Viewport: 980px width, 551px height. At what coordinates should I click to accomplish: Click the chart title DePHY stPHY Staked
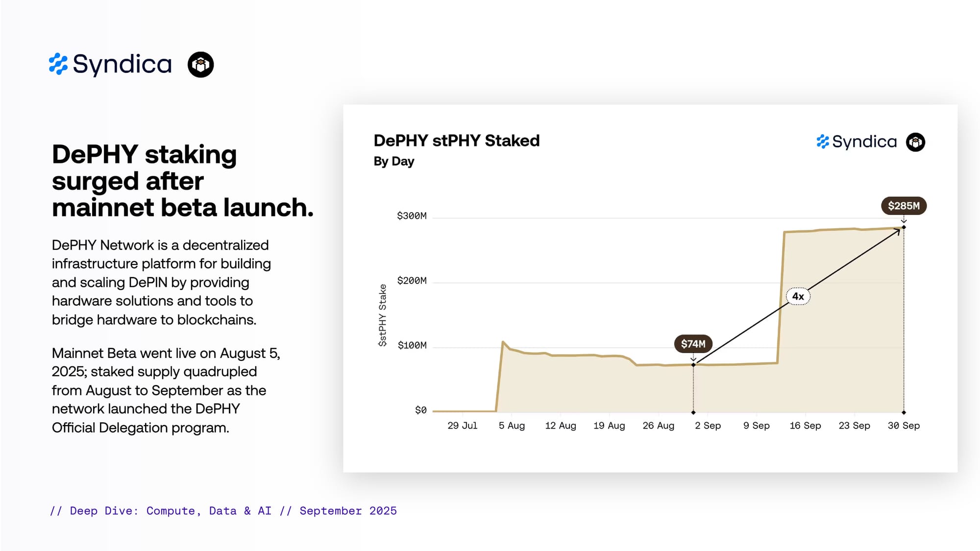(x=456, y=141)
